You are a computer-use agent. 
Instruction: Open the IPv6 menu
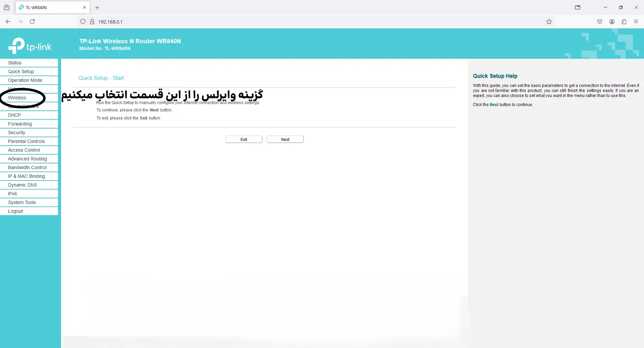point(29,194)
